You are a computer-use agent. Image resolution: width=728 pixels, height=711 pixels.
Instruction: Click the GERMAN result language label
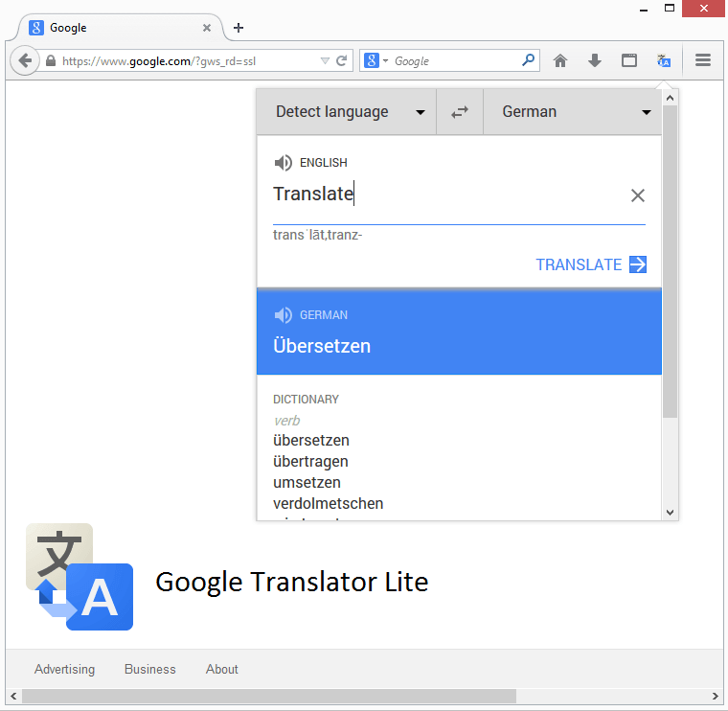click(x=323, y=315)
